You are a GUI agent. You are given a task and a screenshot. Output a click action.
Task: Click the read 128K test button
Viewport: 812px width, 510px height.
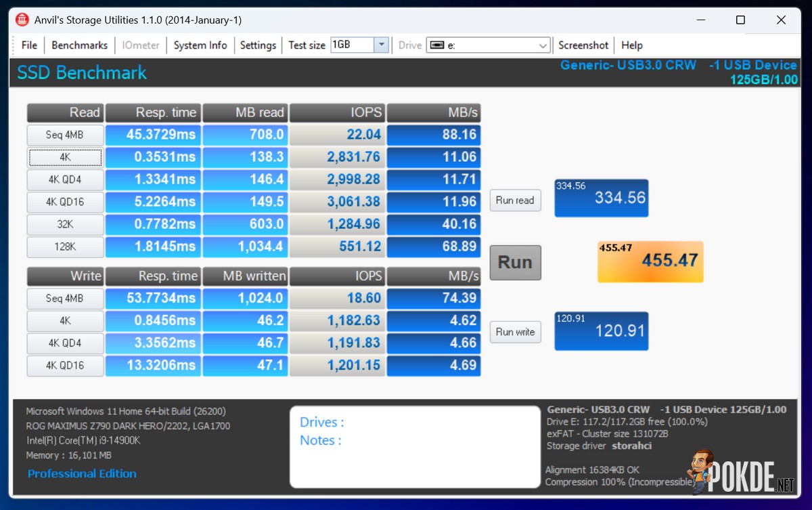(65, 247)
